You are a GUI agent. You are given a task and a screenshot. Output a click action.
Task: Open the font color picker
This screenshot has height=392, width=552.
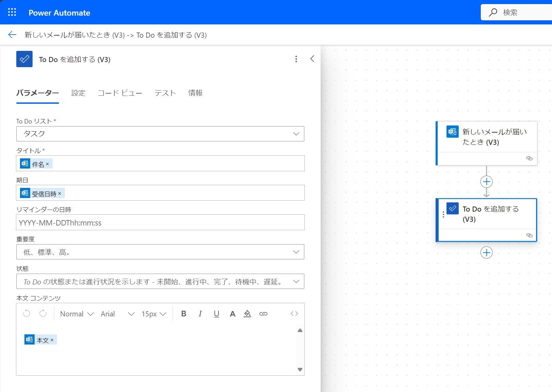point(232,314)
